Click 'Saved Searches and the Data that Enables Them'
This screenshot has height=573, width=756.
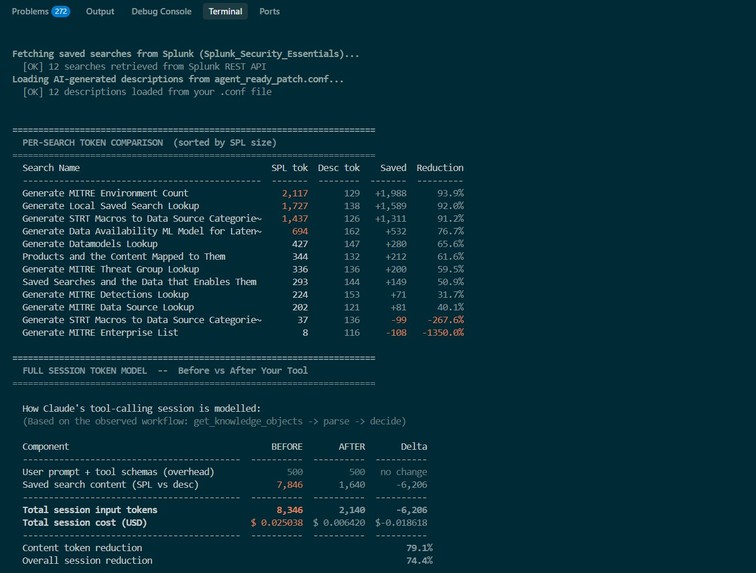(x=139, y=282)
